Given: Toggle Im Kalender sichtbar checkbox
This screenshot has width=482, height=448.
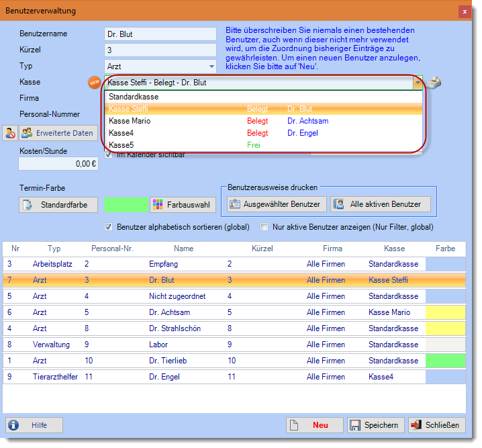Looking at the screenshot, I should pos(109,155).
